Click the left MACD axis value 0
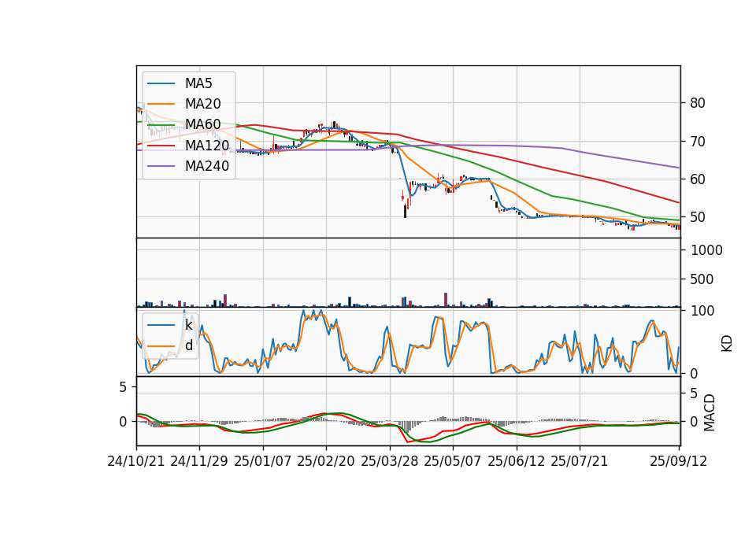This screenshot has width=756, height=543. [123, 422]
